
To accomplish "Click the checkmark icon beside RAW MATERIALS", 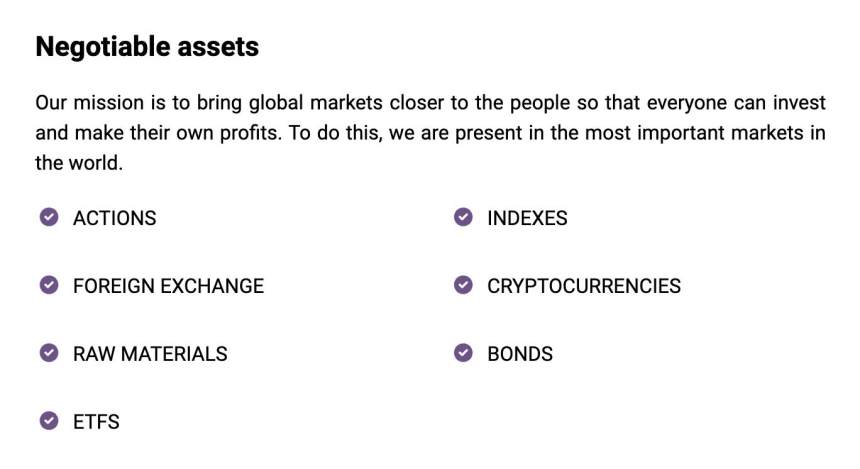I will tap(48, 353).
